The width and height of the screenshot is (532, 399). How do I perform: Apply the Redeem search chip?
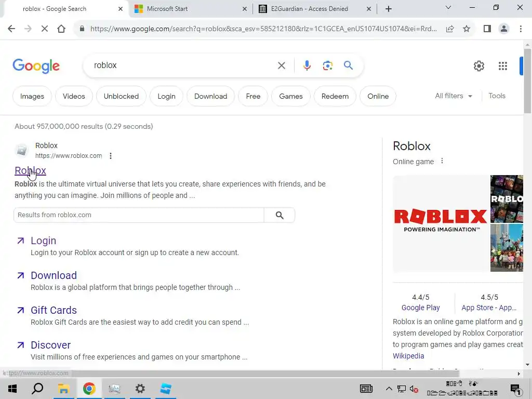pyautogui.click(x=335, y=96)
